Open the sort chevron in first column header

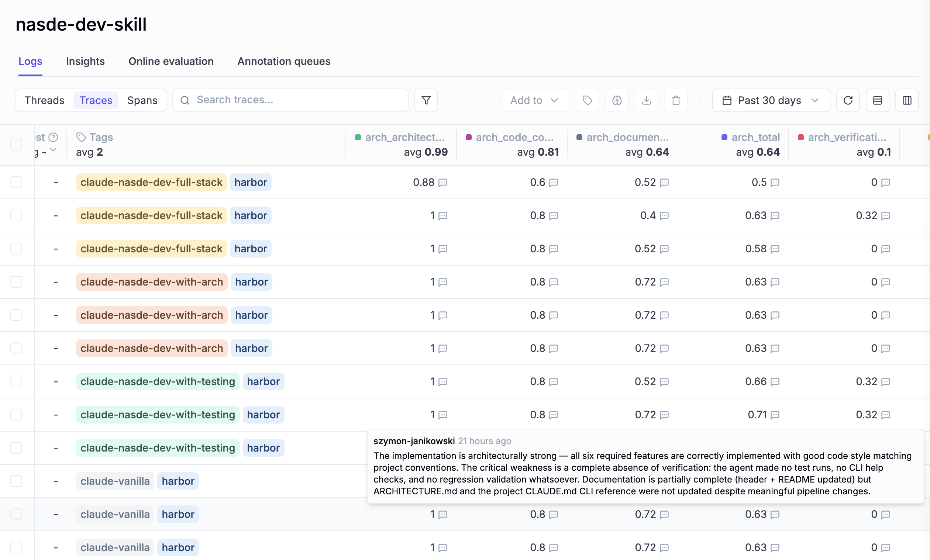(53, 151)
